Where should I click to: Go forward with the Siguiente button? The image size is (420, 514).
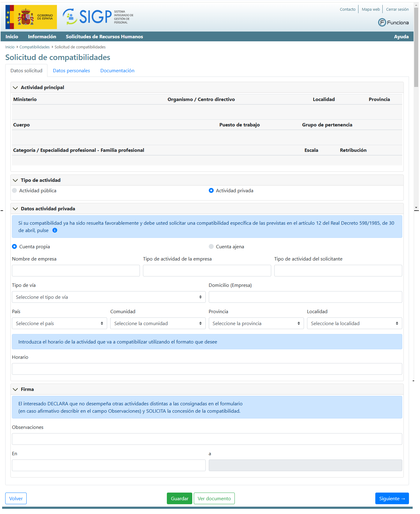(x=392, y=499)
